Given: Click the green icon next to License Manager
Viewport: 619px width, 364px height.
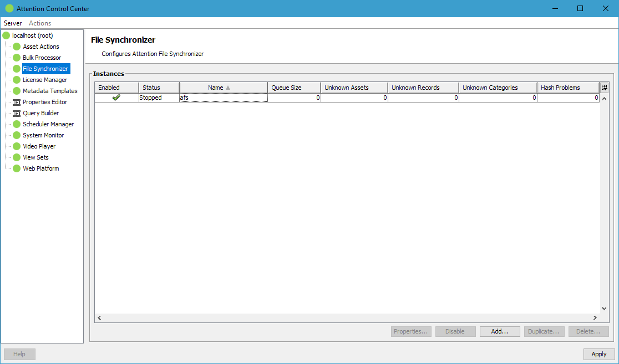Looking at the screenshot, I should pyautogui.click(x=16, y=80).
